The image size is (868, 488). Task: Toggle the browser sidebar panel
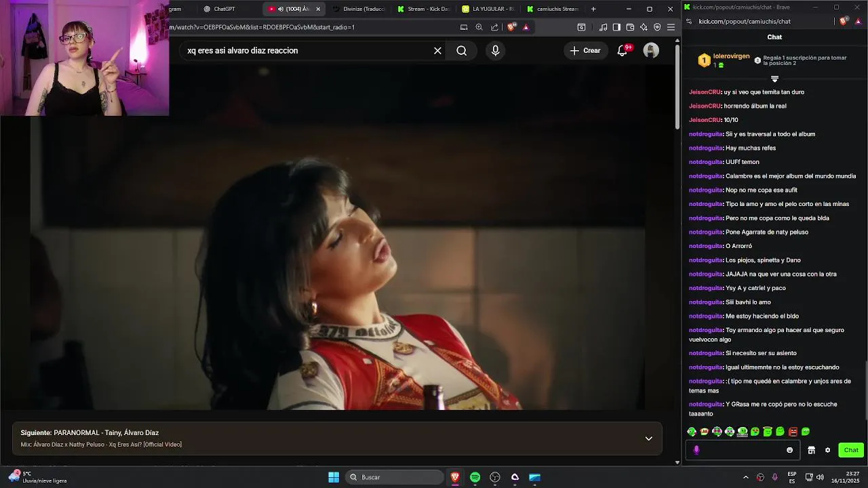(x=616, y=27)
